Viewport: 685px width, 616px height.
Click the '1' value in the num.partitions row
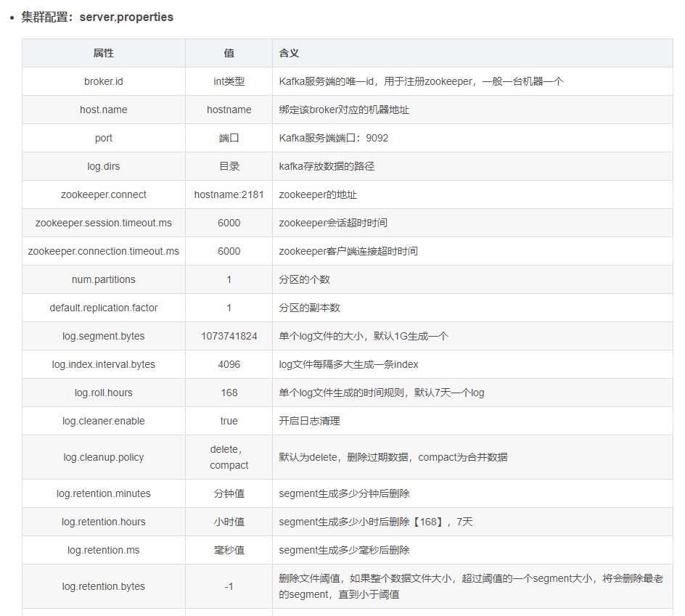click(229, 279)
